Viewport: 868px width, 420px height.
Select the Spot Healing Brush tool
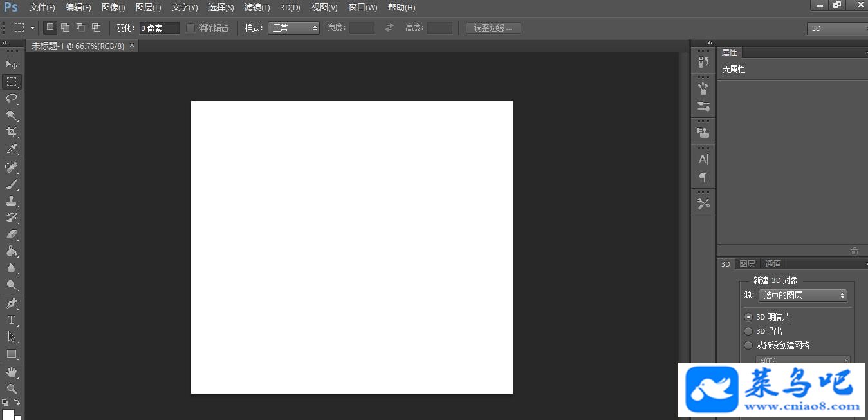pos(12,167)
